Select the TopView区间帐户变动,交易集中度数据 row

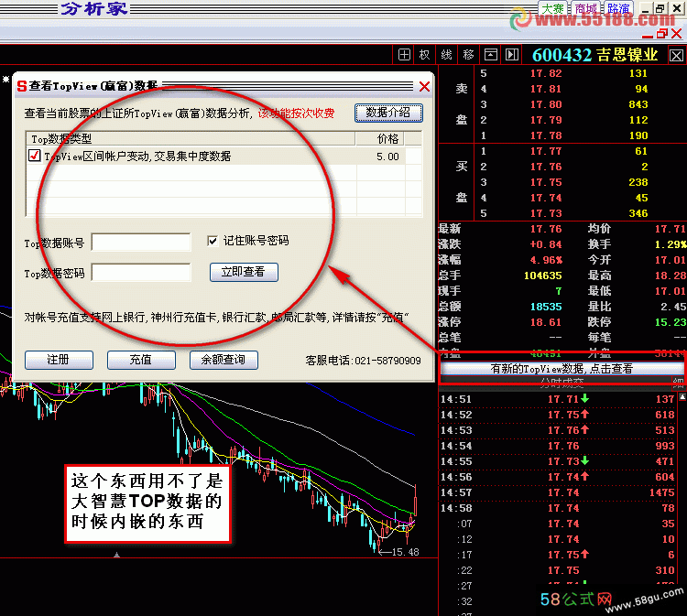(224, 156)
